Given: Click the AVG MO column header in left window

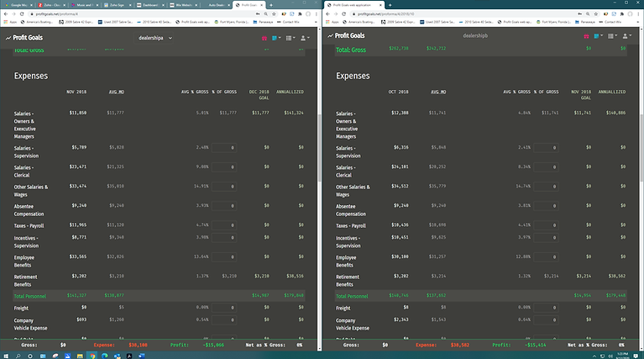Looking at the screenshot, I should click(x=116, y=92).
